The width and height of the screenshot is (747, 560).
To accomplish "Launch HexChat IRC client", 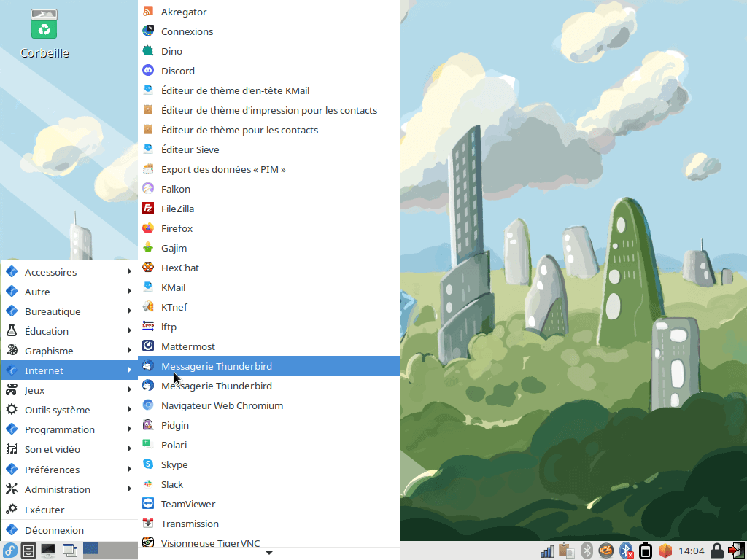I will [x=269, y=268].
